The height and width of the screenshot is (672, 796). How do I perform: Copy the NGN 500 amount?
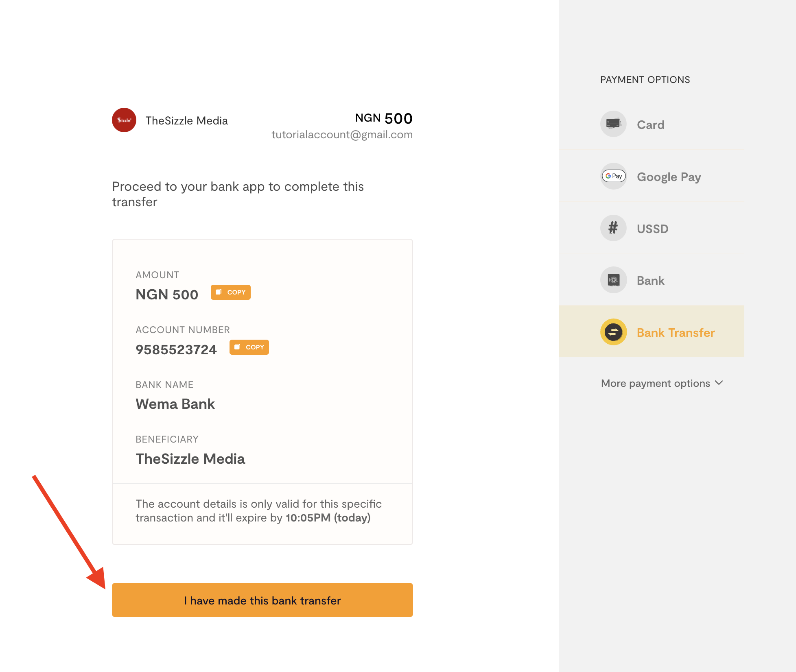coord(230,292)
